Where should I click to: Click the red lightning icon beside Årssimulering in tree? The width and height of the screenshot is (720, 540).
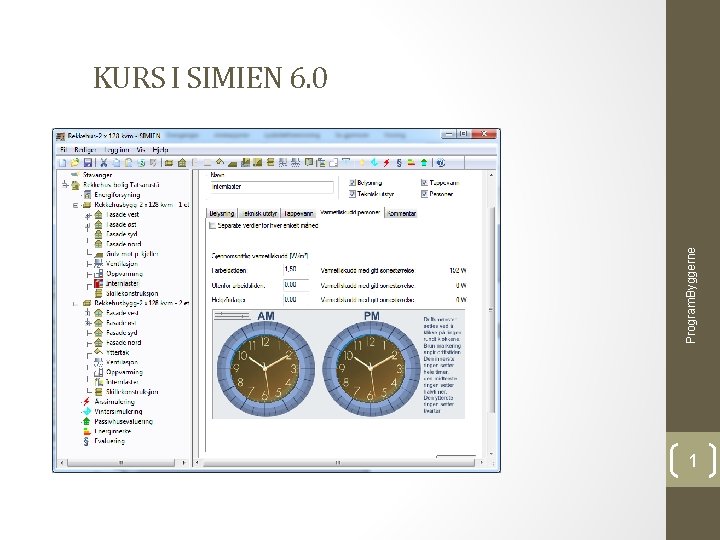click(86, 402)
